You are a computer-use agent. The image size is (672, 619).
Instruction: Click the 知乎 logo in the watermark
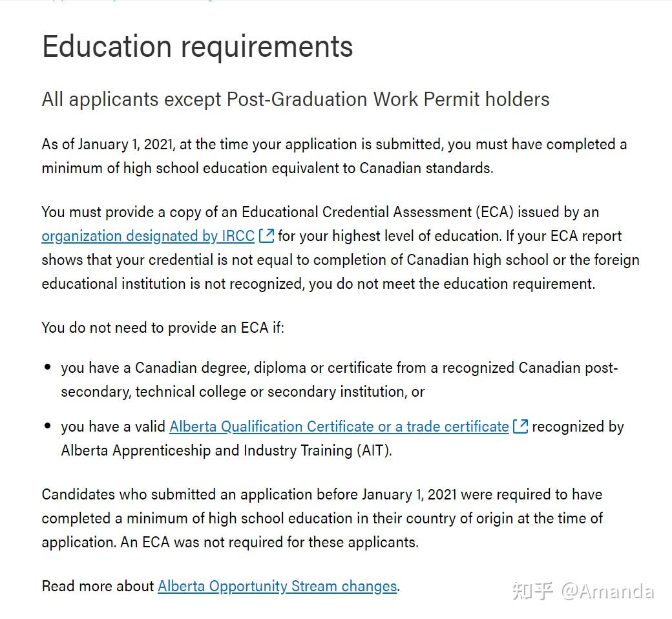pos(532,591)
